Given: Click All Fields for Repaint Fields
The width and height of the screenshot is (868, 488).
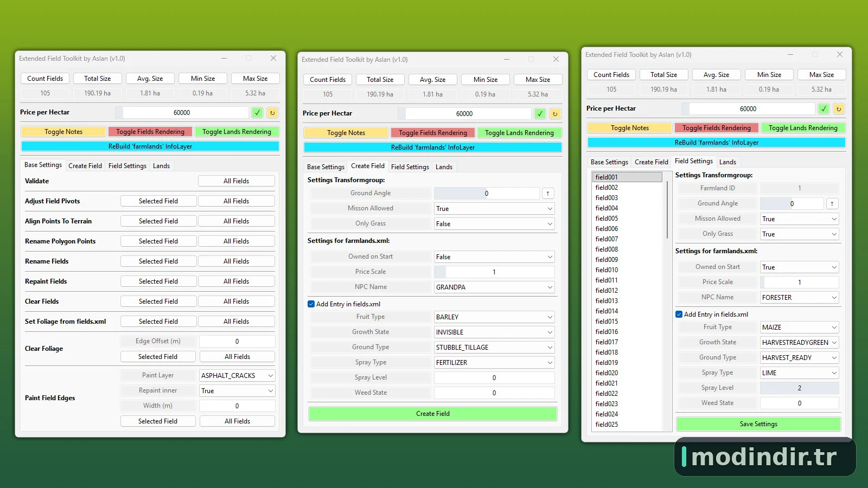Looking at the screenshot, I should click(237, 281).
